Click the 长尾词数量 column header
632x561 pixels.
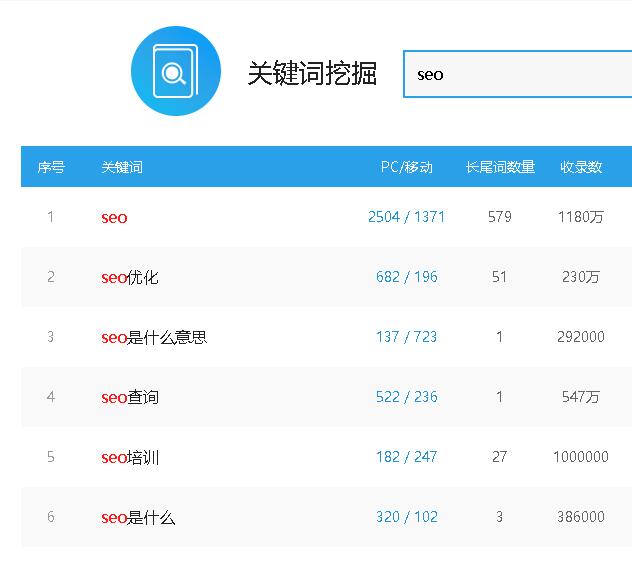[x=500, y=167]
